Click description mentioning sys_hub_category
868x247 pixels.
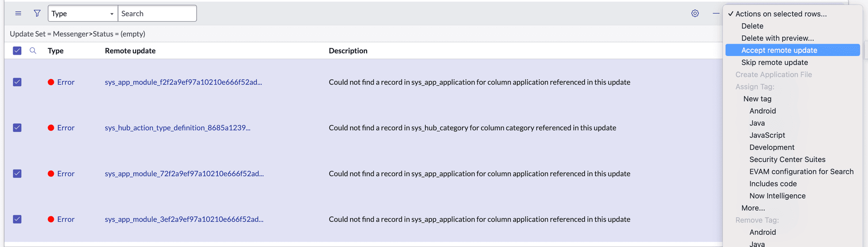coord(472,128)
